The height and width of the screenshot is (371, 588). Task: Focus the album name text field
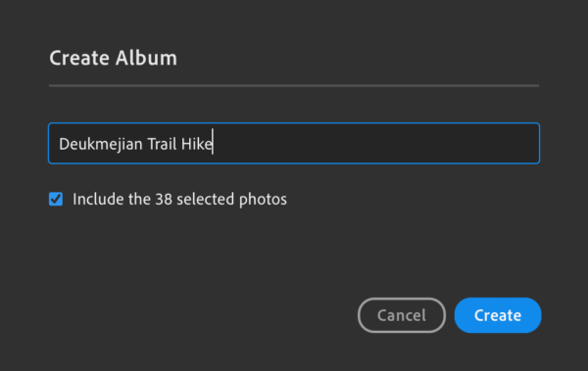click(x=294, y=143)
